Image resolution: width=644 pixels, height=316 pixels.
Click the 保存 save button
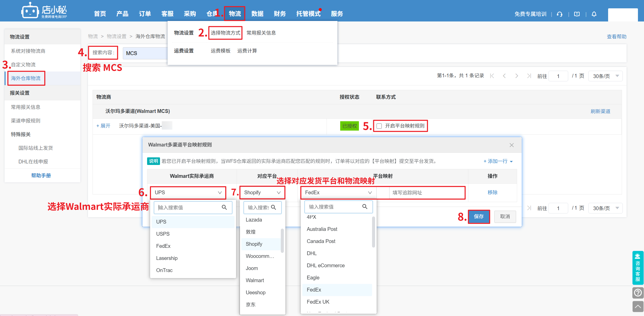[479, 216]
